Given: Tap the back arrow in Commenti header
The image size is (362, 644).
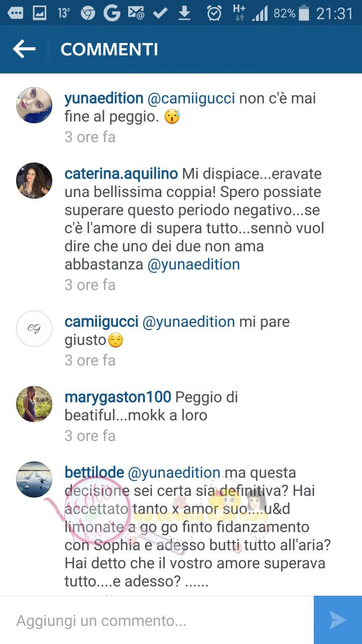Looking at the screenshot, I should [x=24, y=49].
